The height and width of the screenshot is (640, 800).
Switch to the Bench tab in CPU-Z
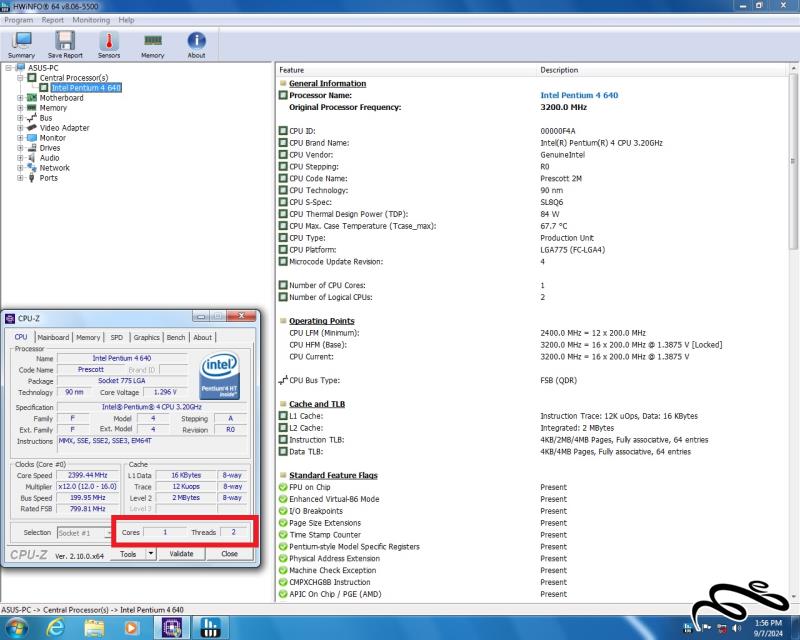[176, 337]
